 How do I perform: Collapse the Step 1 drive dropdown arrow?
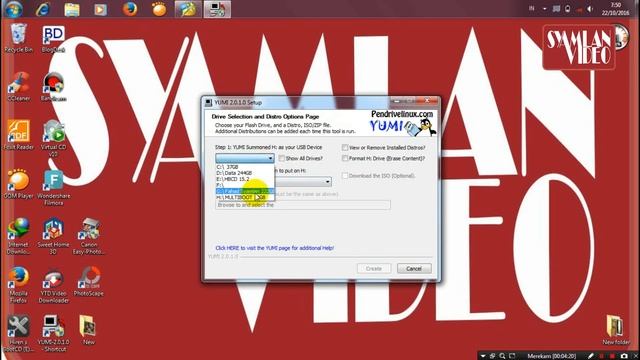click(x=270, y=158)
